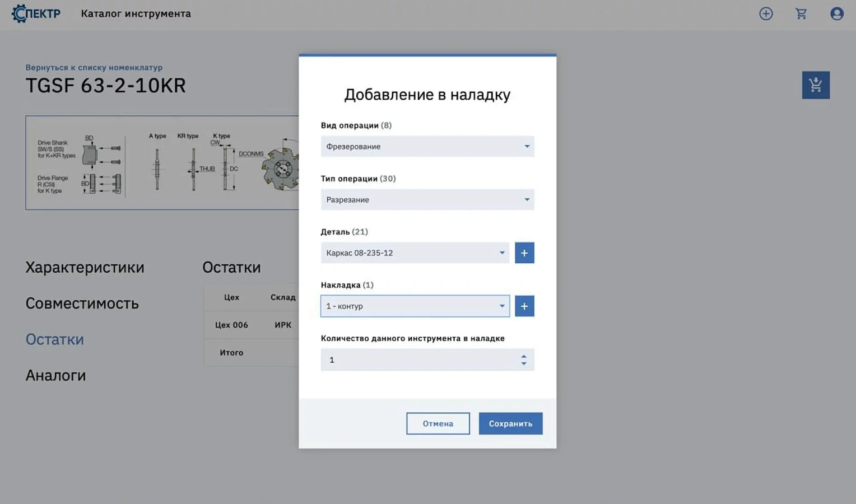Click the Сохранить button

510,423
